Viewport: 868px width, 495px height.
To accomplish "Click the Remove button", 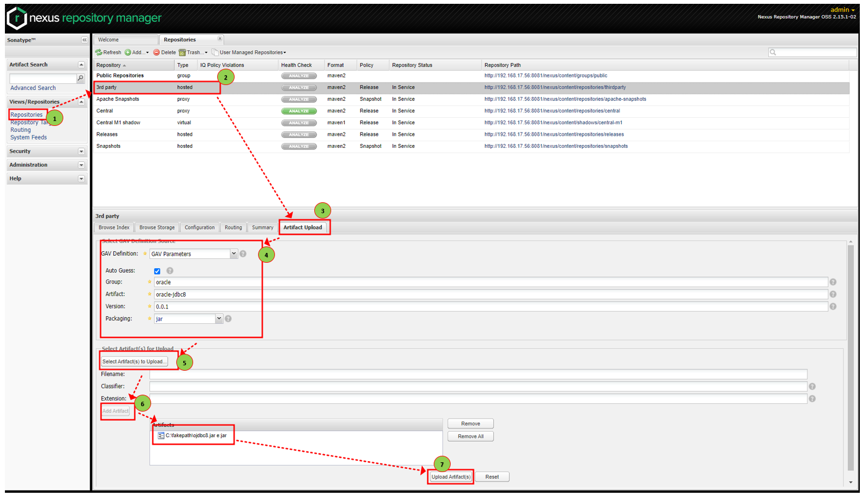I will (x=470, y=424).
